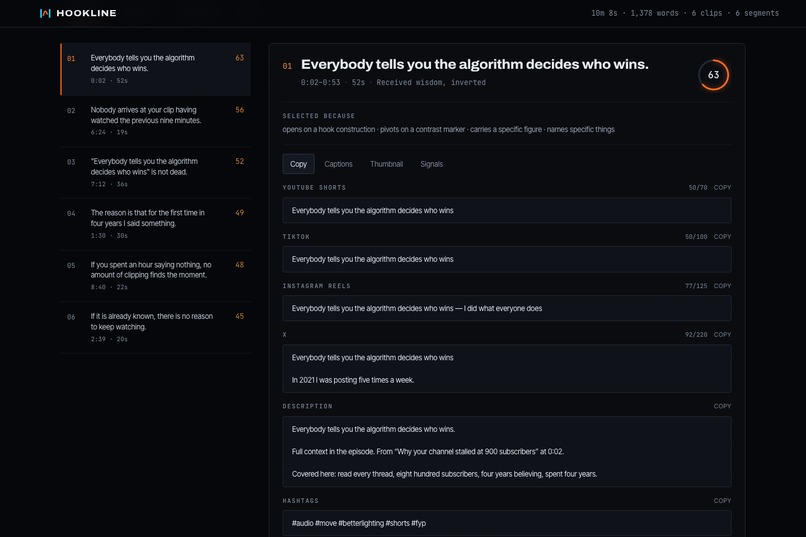The height and width of the screenshot is (537, 806).
Task: Click the '6 segments' stat in header
Action: click(757, 13)
